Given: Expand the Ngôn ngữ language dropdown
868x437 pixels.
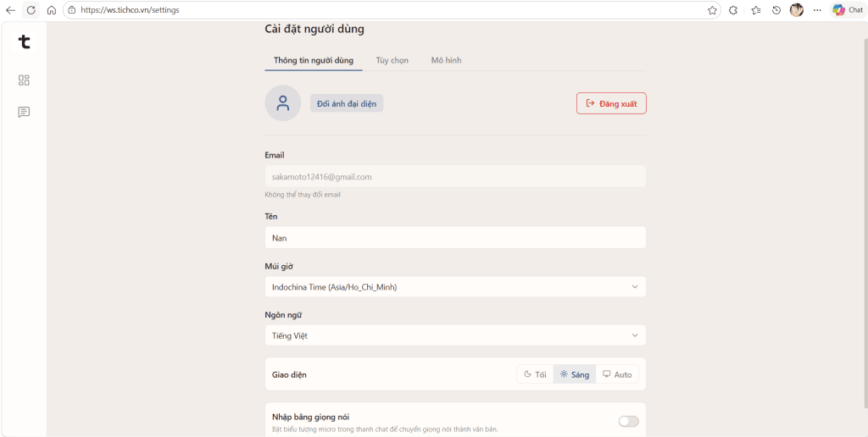Looking at the screenshot, I should (455, 335).
